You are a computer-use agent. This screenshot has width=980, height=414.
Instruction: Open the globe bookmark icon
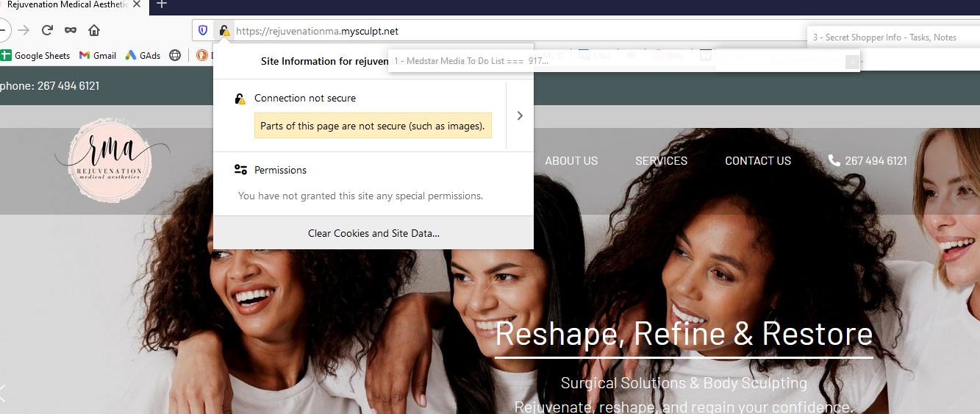click(x=175, y=55)
